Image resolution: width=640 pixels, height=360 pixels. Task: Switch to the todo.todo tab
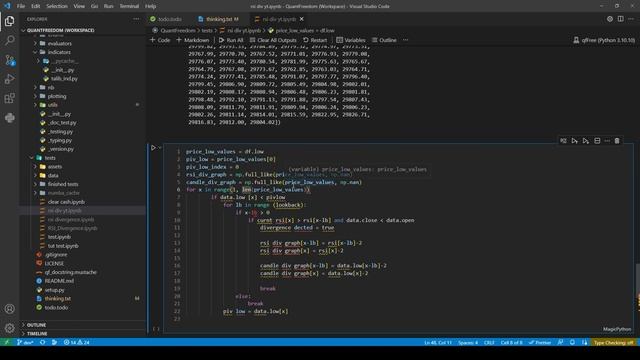(166, 19)
